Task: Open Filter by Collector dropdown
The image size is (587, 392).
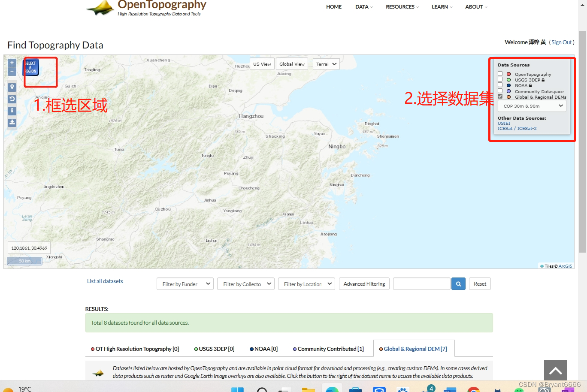Action: click(246, 284)
